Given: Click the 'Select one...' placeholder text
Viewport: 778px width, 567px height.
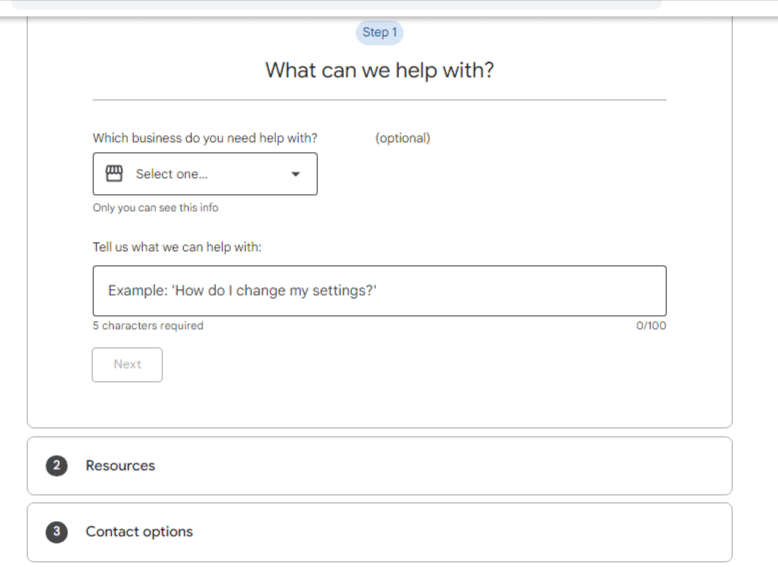Looking at the screenshot, I should [x=172, y=174].
